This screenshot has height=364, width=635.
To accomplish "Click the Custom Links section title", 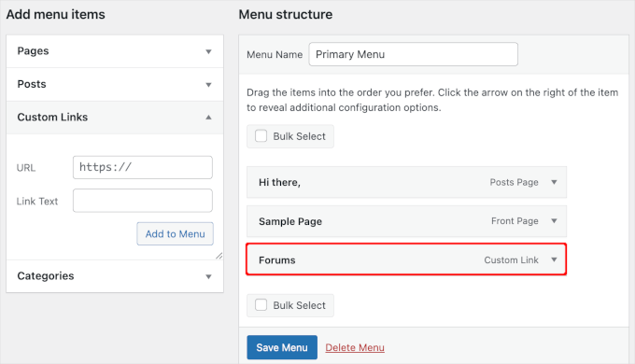I will (52, 117).
